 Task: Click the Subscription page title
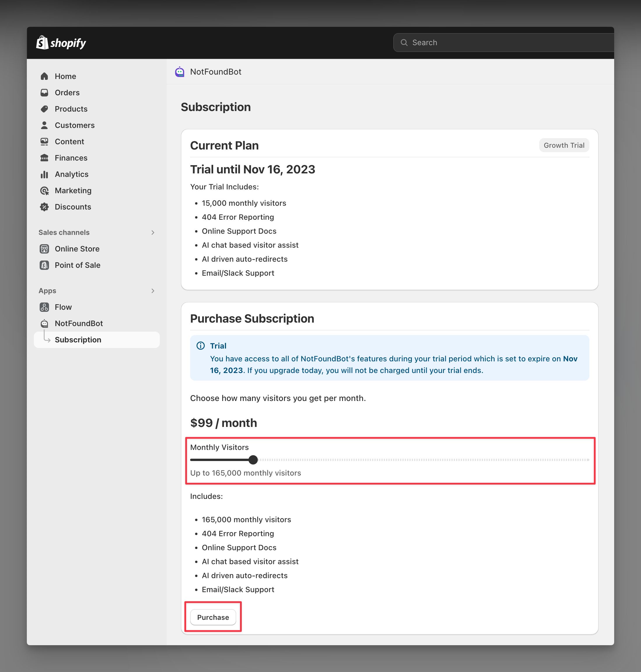click(x=216, y=107)
